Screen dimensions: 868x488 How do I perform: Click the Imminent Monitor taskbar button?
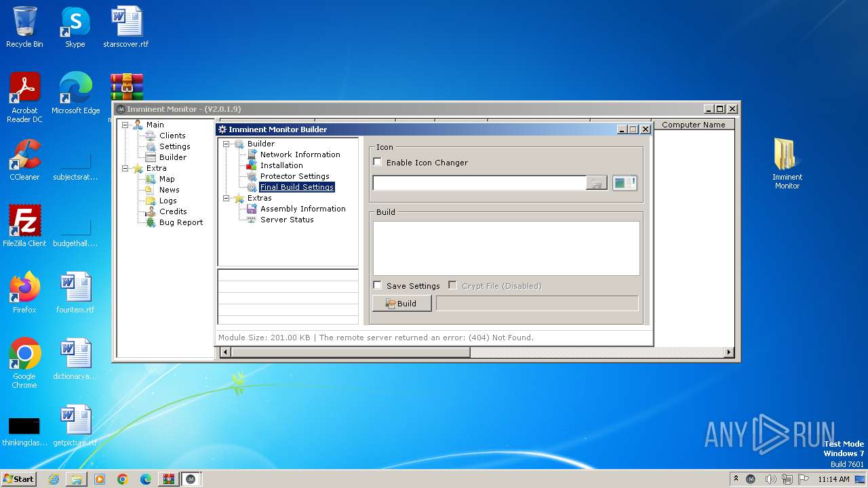(191, 479)
